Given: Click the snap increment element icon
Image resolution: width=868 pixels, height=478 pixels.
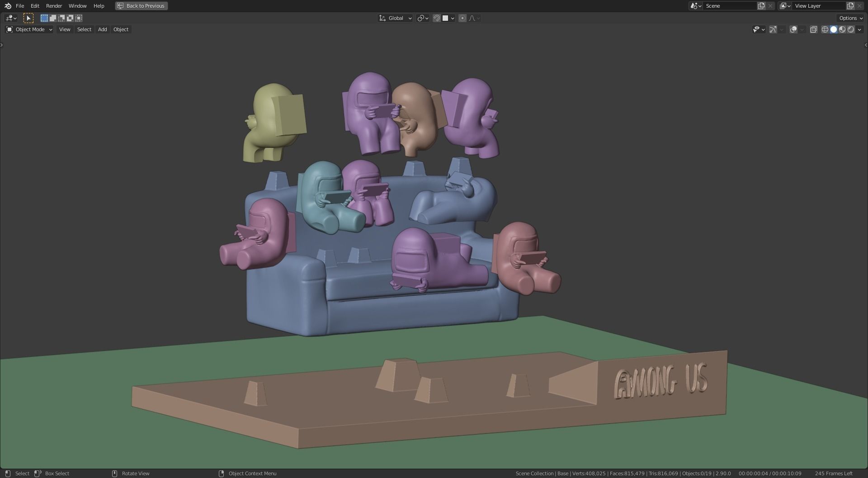Looking at the screenshot, I should (x=445, y=18).
